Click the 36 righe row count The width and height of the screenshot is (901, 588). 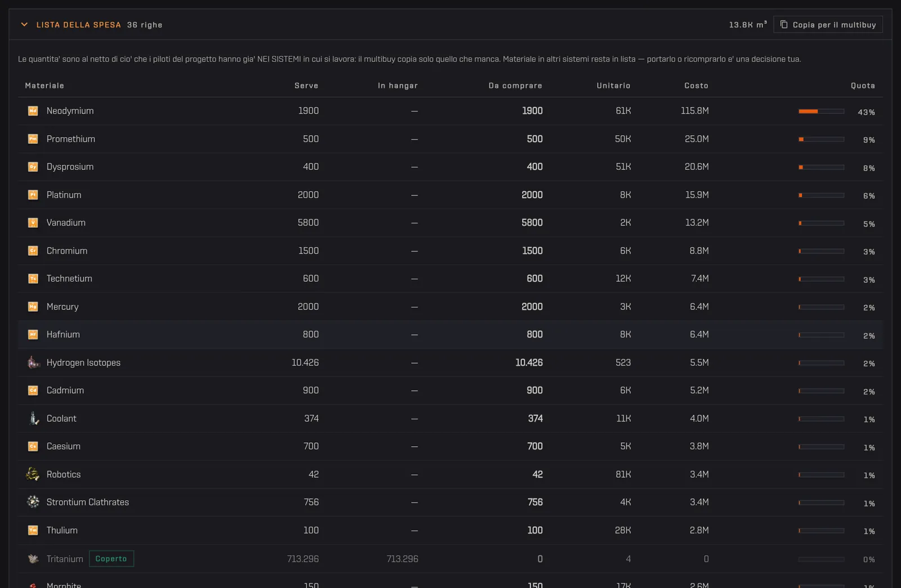click(145, 25)
